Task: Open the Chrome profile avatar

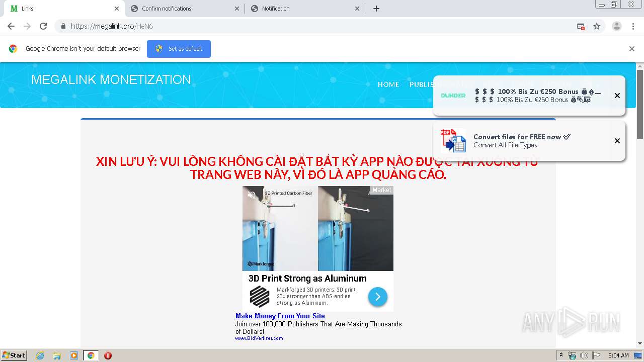Action: 616,26
